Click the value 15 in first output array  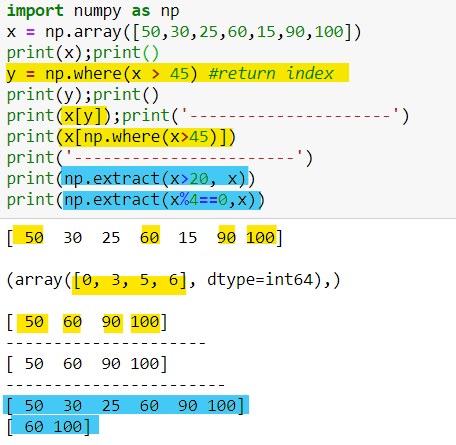click(x=188, y=238)
